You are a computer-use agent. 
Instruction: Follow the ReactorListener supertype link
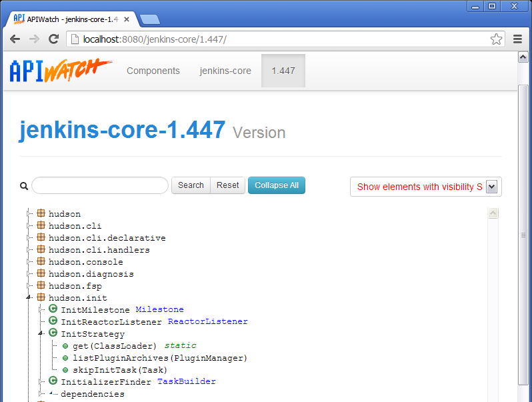coord(207,321)
